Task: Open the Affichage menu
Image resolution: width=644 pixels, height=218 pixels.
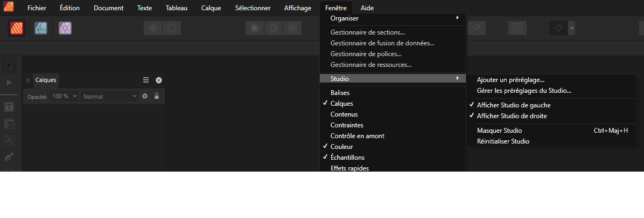Action: 298,8
